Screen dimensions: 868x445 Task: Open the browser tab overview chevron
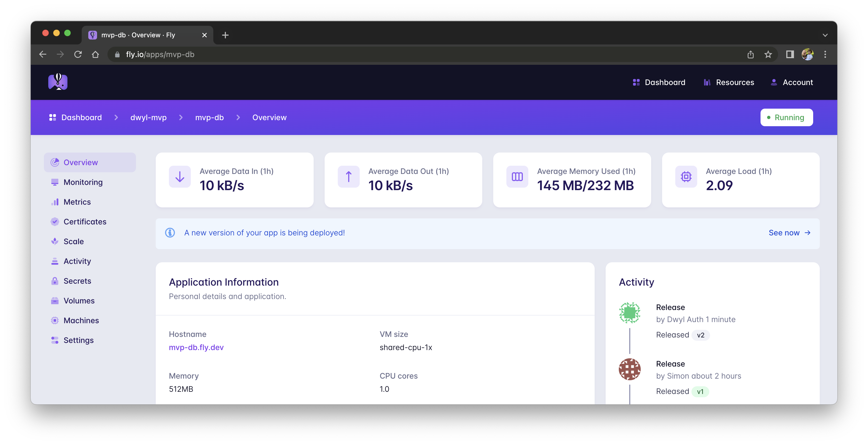pos(825,35)
